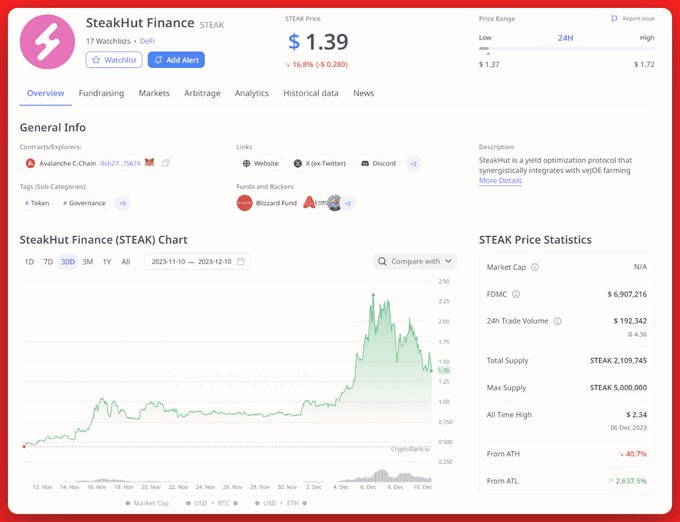
Task: Click the Add Alert button
Action: pos(176,60)
